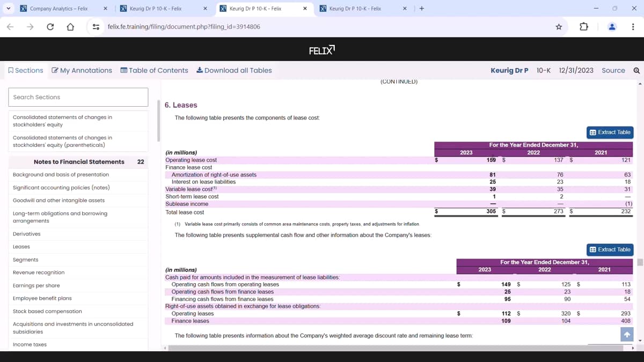Click the 2022 operating leases value 320
Viewport: 644px width, 362px height.
tap(566, 314)
